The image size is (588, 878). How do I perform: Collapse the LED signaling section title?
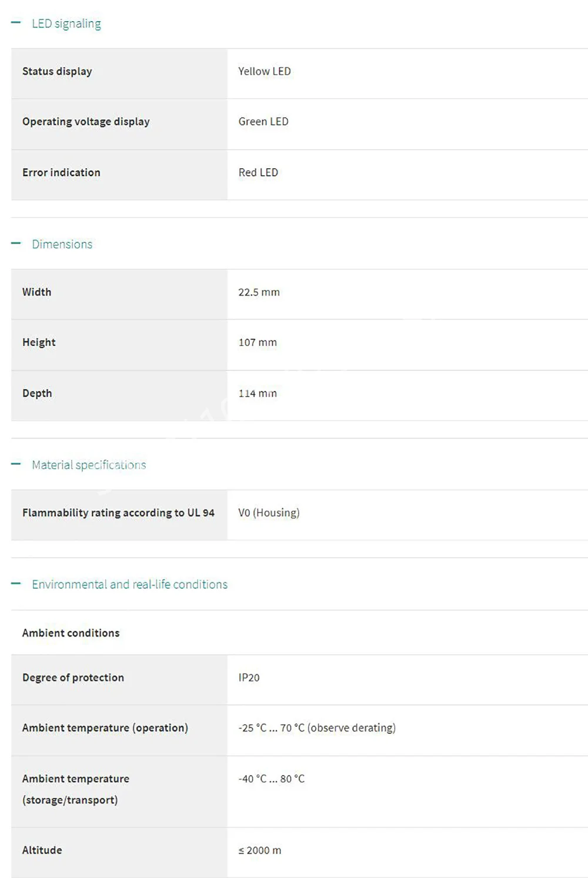click(66, 24)
